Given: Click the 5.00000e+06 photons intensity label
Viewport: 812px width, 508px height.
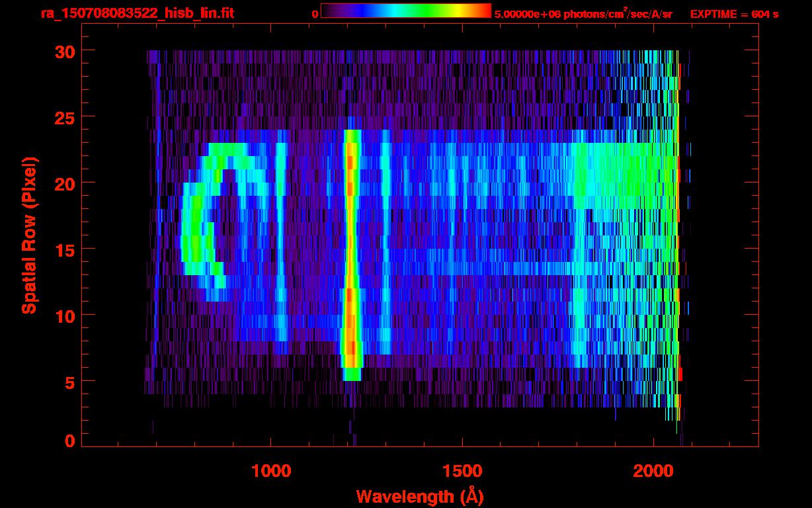Looking at the screenshot, I should 583,14.
